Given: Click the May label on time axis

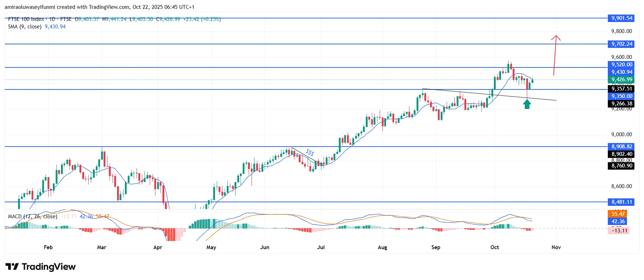Looking at the screenshot, I should point(211,247).
